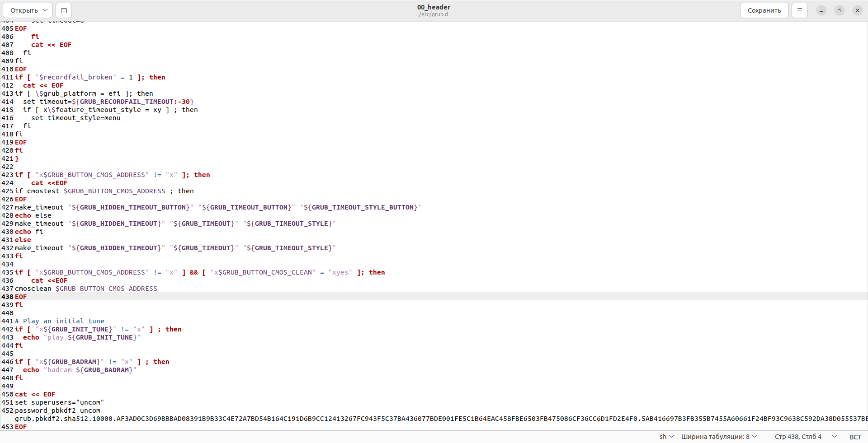The height and width of the screenshot is (443, 868).
Task: Click line 411 recordfail_broken condition
Action: click(90, 77)
